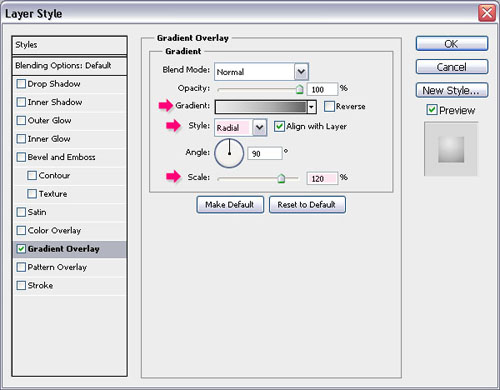Open the gradient picker arrow
The height and width of the screenshot is (390, 500).
click(x=311, y=107)
